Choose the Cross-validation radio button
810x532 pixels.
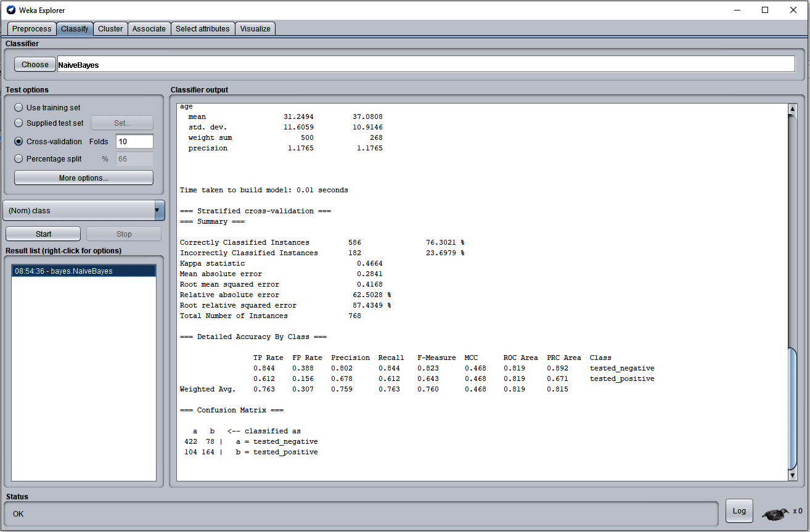point(18,142)
